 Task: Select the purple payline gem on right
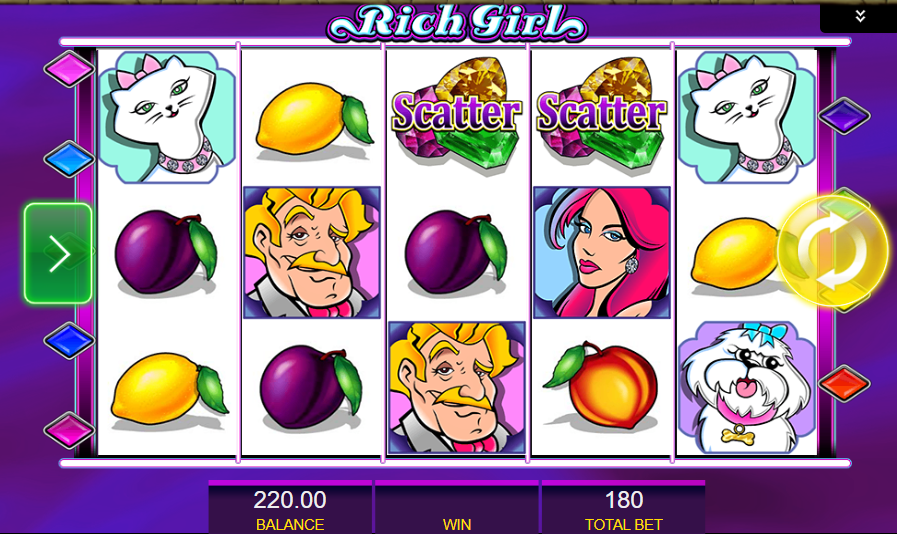click(844, 116)
